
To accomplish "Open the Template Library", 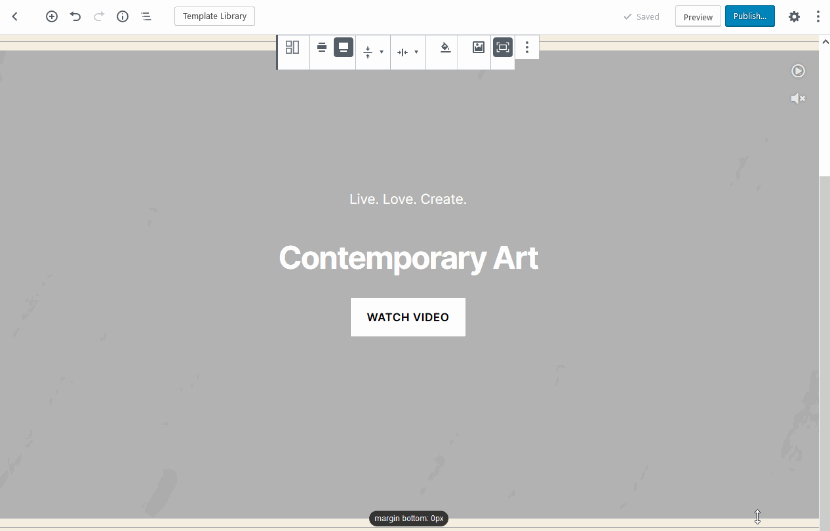I will 214,16.
